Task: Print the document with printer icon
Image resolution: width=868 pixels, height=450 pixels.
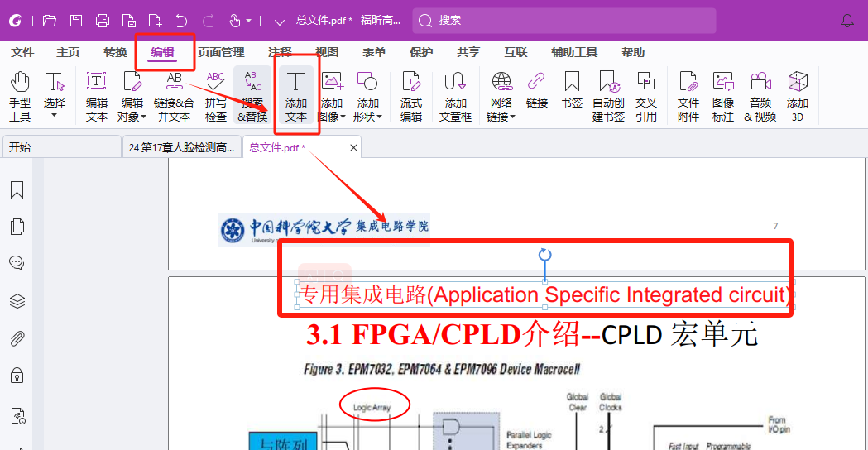Action: pos(103,21)
